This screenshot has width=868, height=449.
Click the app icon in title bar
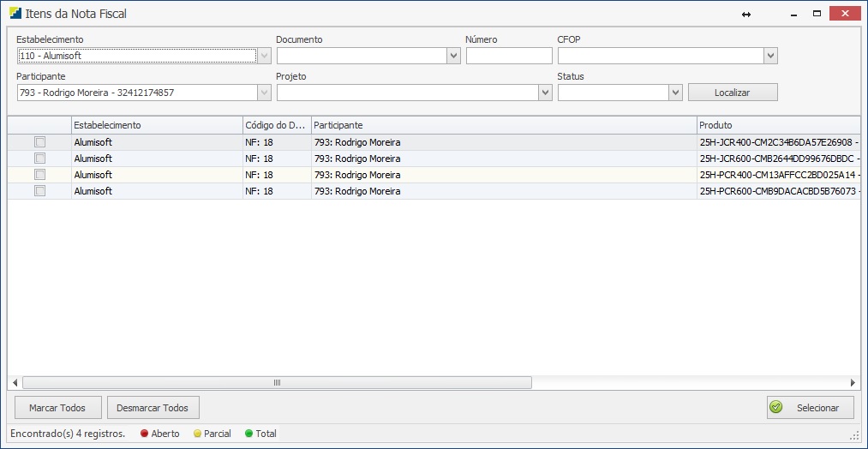[15, 15]
